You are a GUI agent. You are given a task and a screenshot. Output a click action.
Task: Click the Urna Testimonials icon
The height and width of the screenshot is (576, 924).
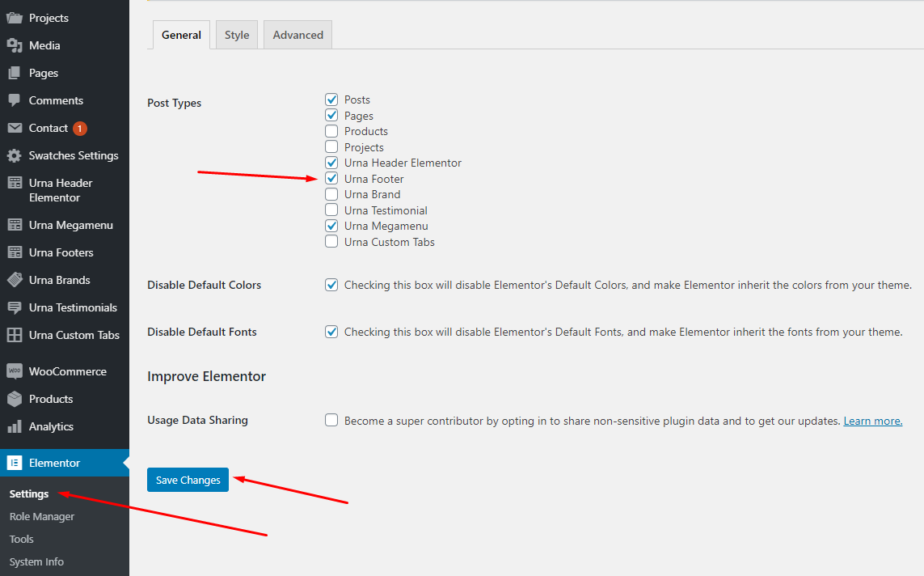(15, 307)
